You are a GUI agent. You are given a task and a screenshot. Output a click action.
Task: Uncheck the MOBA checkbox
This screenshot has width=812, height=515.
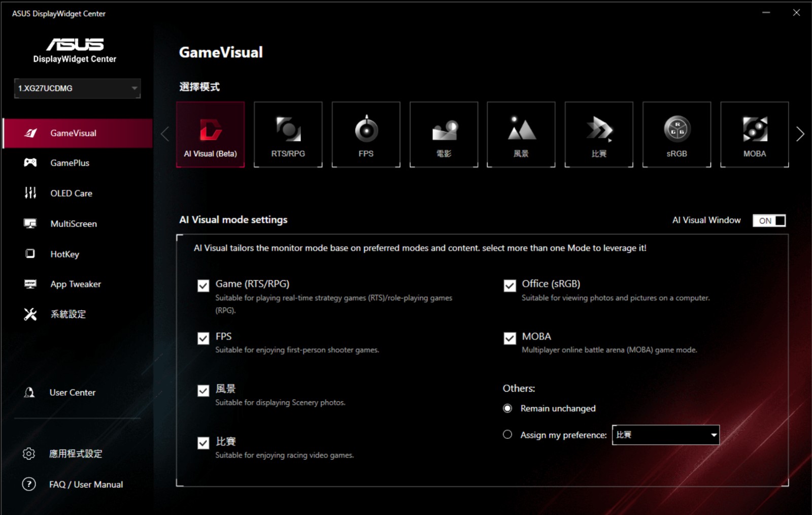(510, 338)
